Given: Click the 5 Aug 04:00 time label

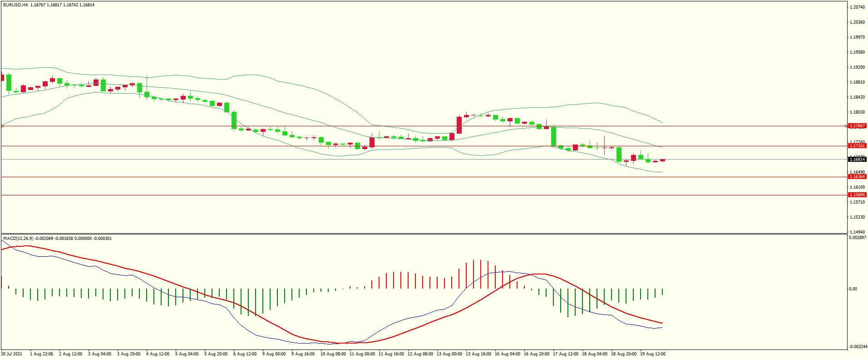Looking at the screenshot, I should 187,354.
